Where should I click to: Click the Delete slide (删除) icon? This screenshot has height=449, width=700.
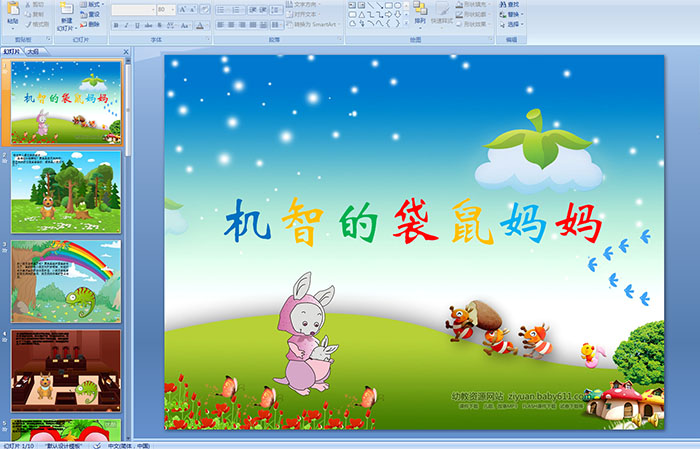(92, 25)
